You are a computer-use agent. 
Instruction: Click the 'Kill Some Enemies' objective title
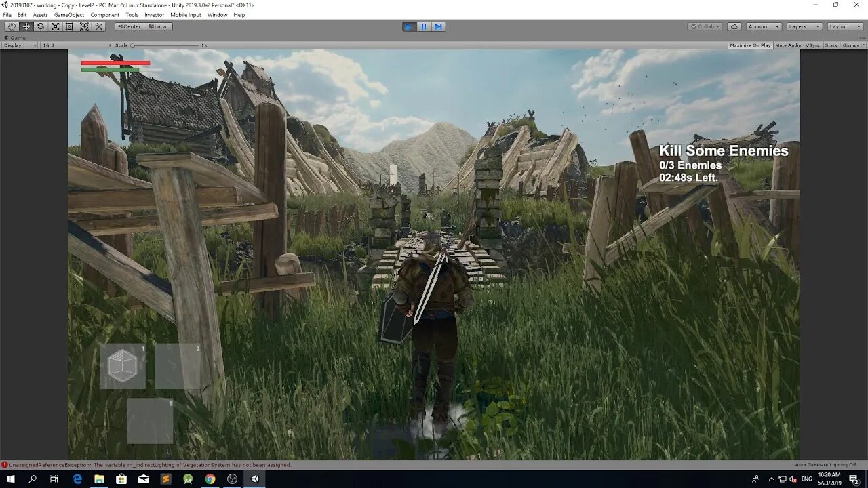click(x=724, y=150)
